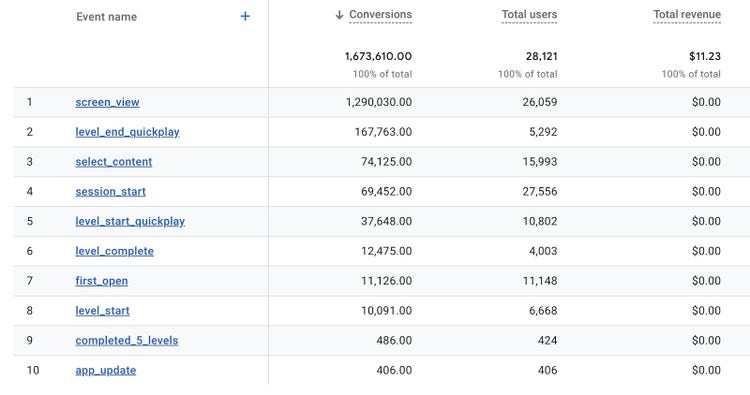This screenshot has height=395, width=750.
Task: Open the completed_5_levels event link
Action: click(x=127, y=340)
